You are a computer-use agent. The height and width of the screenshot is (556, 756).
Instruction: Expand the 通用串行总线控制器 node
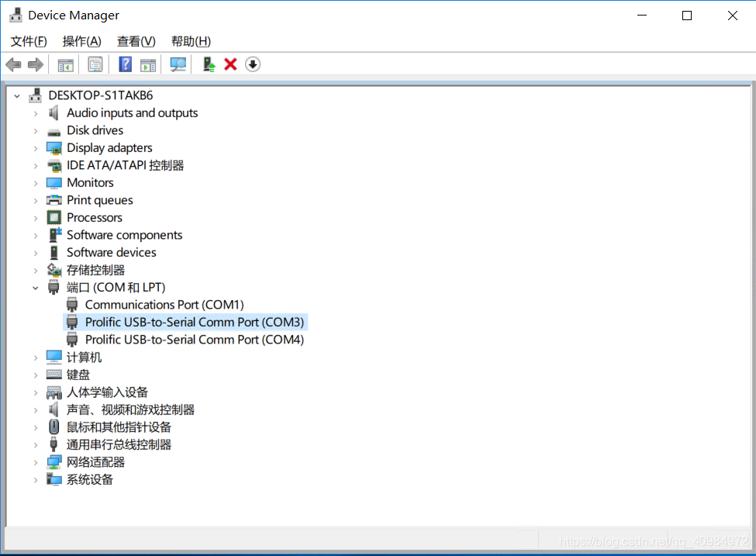tap(36, 445)
